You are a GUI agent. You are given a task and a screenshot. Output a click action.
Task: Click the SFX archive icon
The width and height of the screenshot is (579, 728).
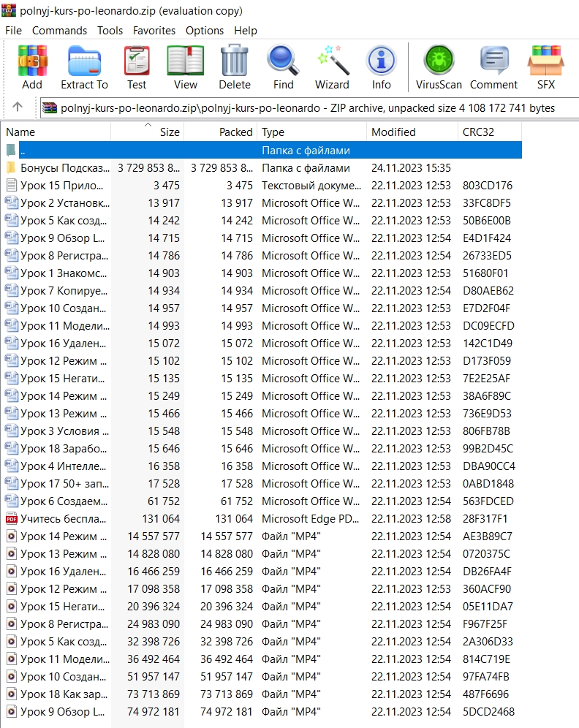[546, 61]
